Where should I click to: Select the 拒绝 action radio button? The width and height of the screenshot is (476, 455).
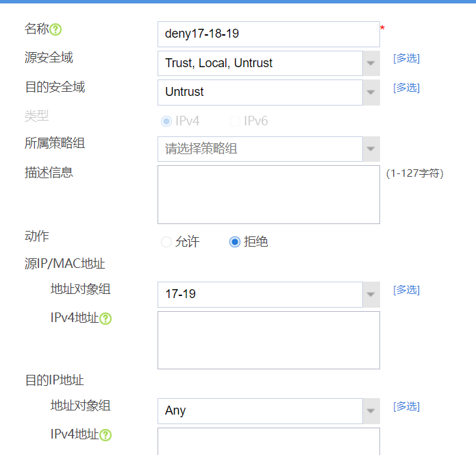(235, 242)
